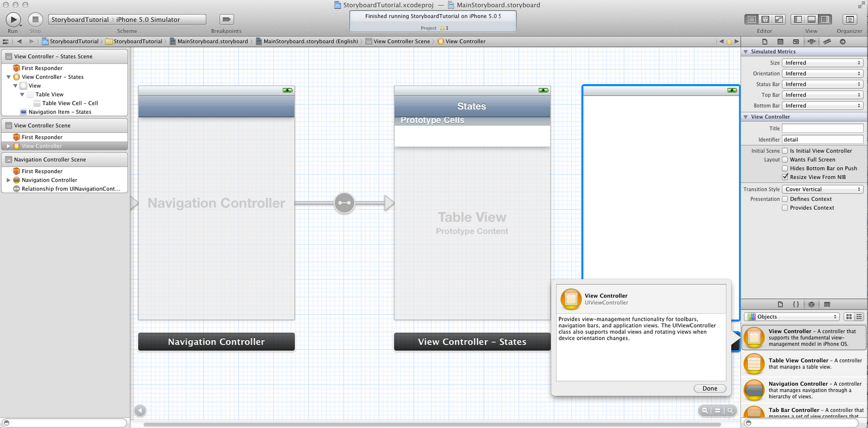Show the Connections inspector arrow icon

(x=843, y=42)
